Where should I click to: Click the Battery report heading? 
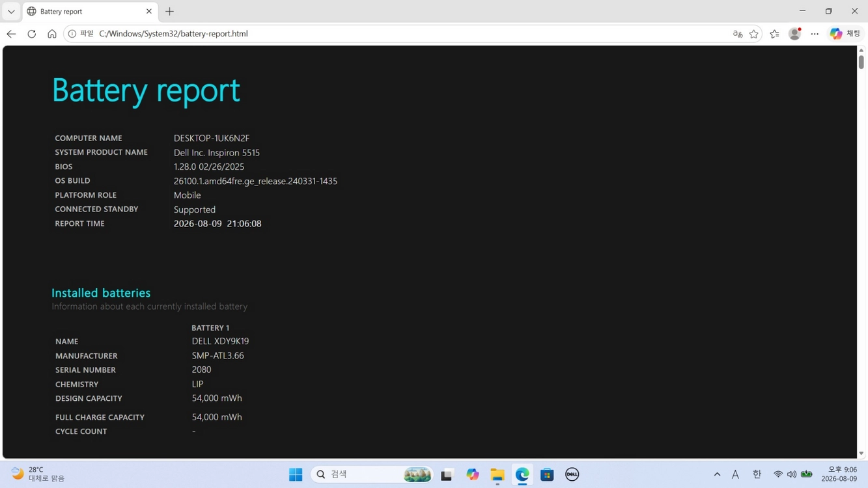click(146, 90)
